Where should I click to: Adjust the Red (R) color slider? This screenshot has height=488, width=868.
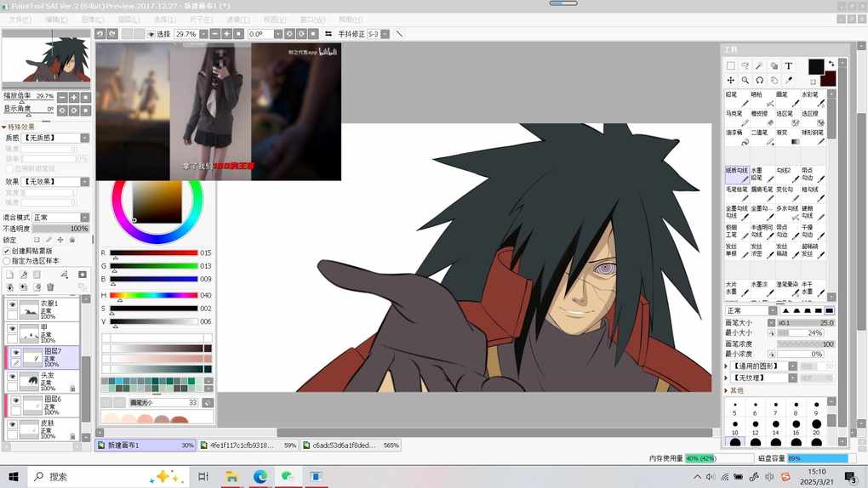[x=153, y=253]
